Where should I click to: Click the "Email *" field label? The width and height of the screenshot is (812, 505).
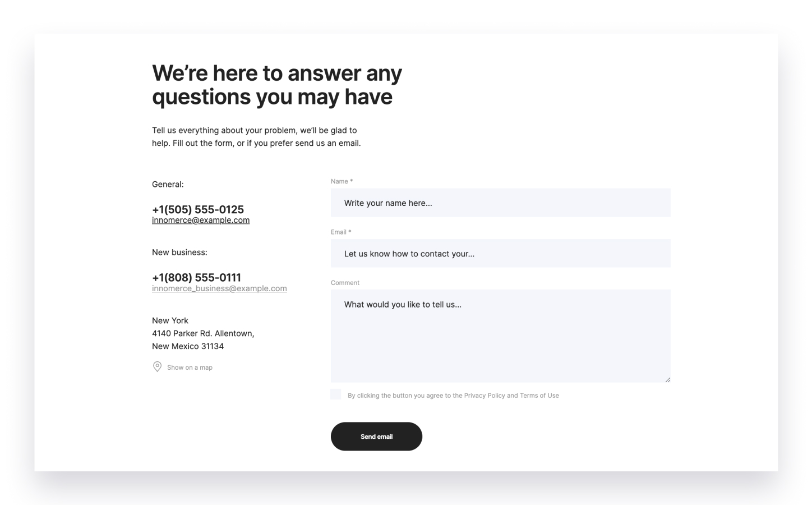tap(341, 232)
